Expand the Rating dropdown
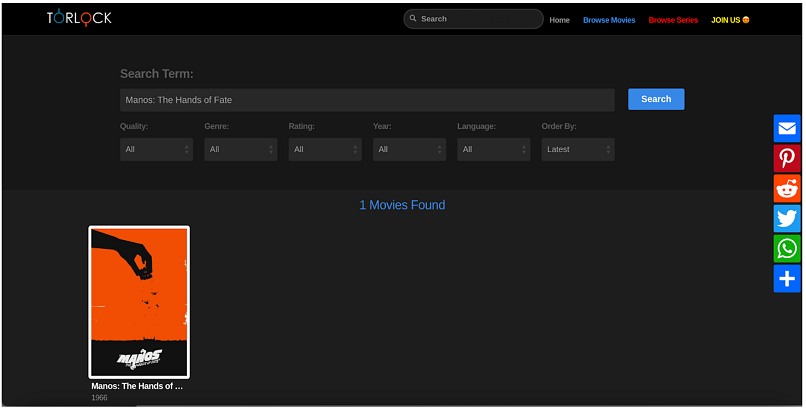 [325, 149]
